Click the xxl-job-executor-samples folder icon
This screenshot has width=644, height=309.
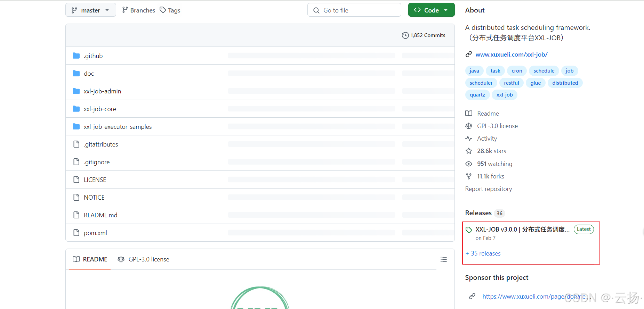coord(76,126)
